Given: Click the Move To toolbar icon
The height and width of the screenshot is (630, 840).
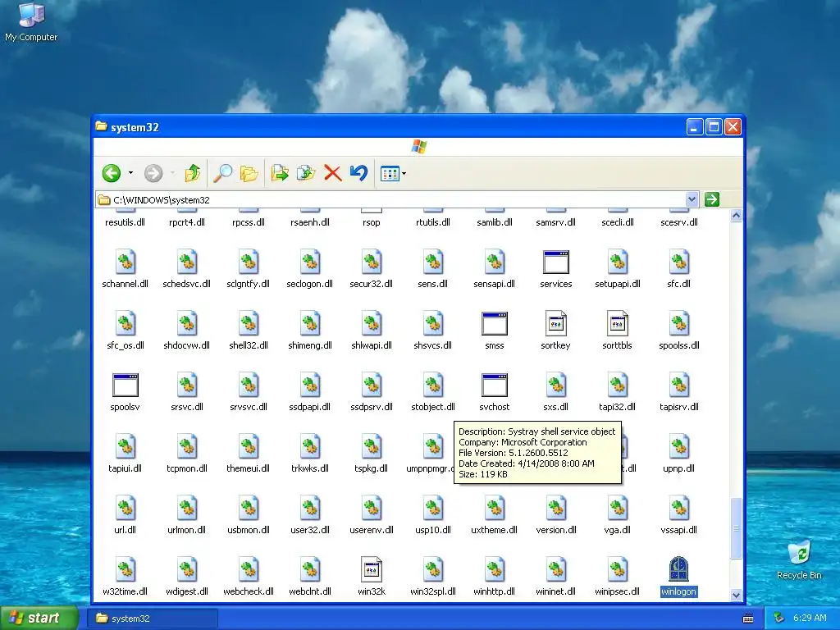Looking at the screenshot, I should pyautogui.click(x=280, y=173).
